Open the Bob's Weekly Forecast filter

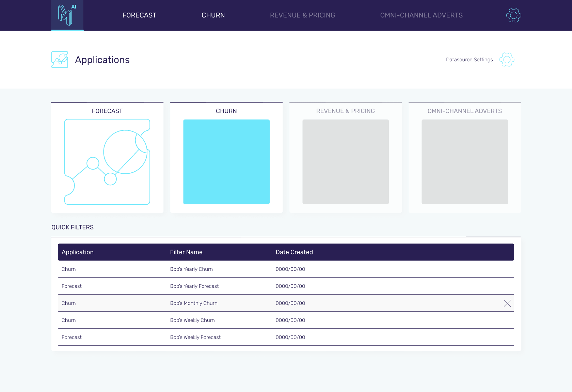click(x=195, y=337)
